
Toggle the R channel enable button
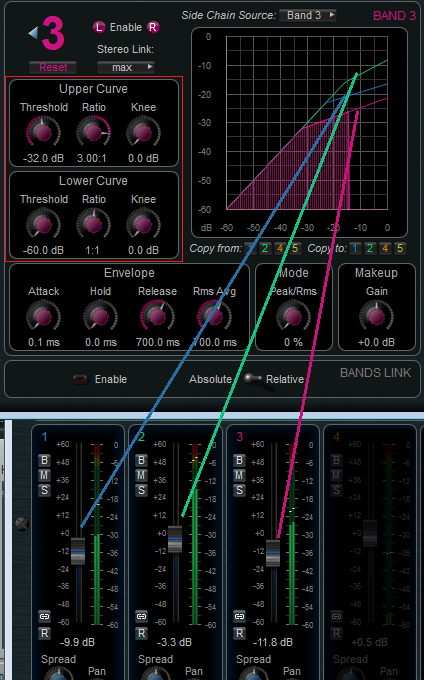click(x=153, y=27)
